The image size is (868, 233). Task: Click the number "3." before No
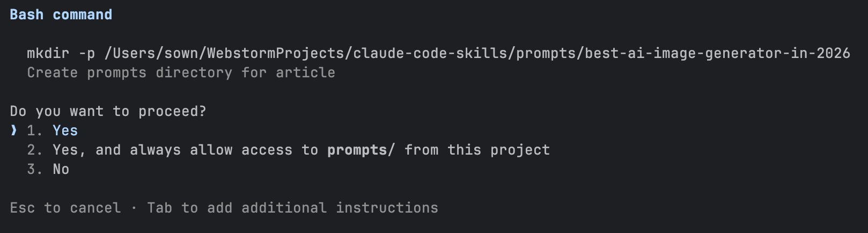(x=35, y=170)
